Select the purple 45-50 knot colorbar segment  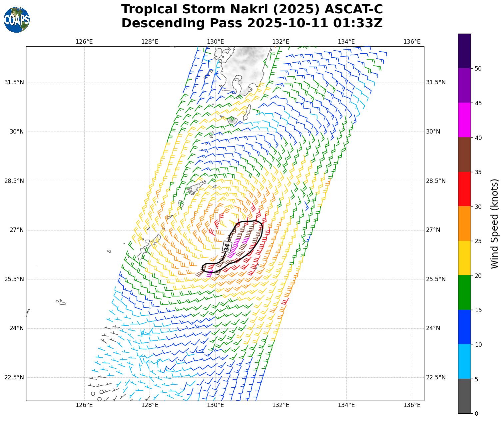click(x=464, y=85)
